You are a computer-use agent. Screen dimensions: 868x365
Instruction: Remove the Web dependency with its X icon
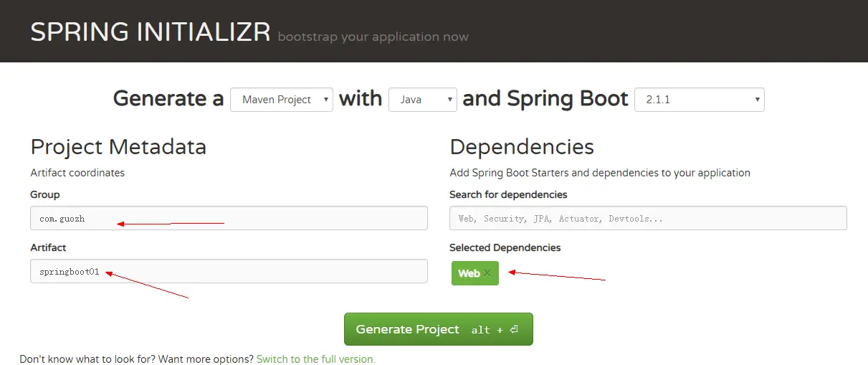click(x=487, y=273)
